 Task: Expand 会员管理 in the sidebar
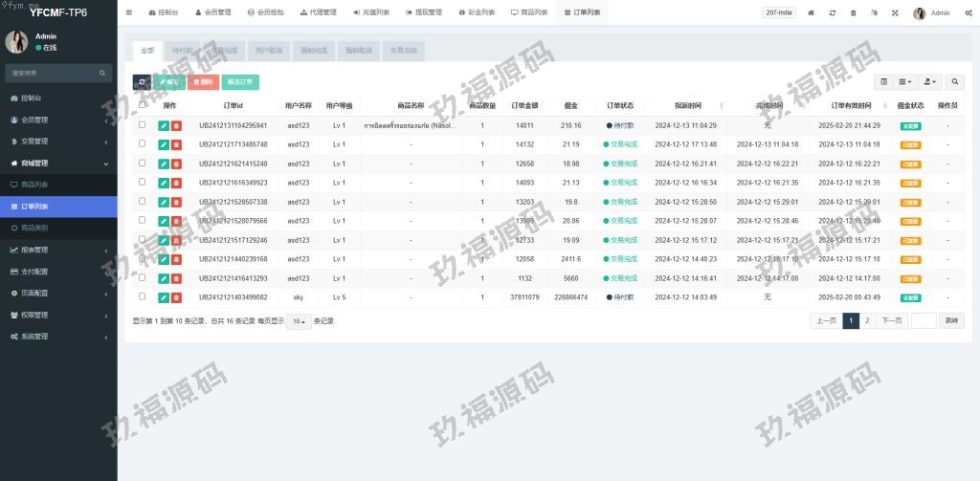click(58, 120)
